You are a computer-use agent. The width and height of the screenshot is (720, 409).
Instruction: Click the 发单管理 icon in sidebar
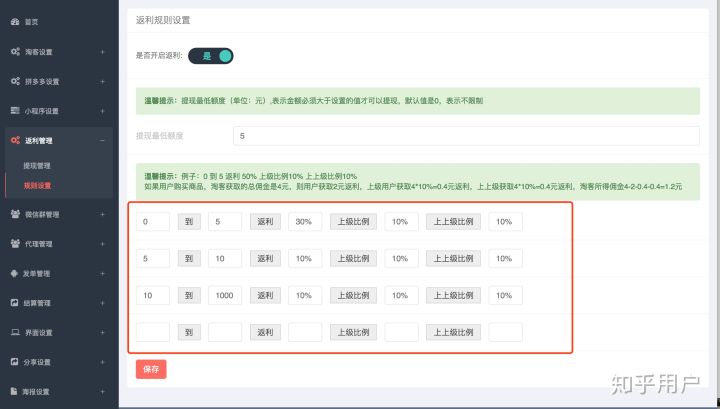tap(15, 273)
